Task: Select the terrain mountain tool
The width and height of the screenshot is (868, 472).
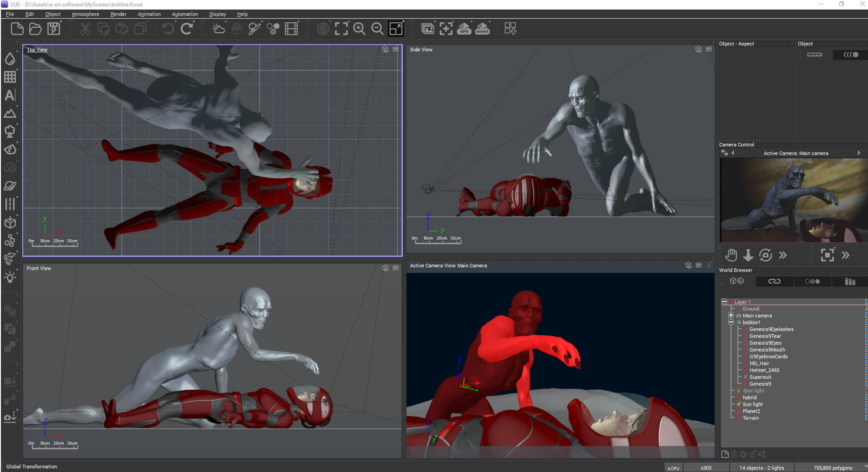Action: 10,113
